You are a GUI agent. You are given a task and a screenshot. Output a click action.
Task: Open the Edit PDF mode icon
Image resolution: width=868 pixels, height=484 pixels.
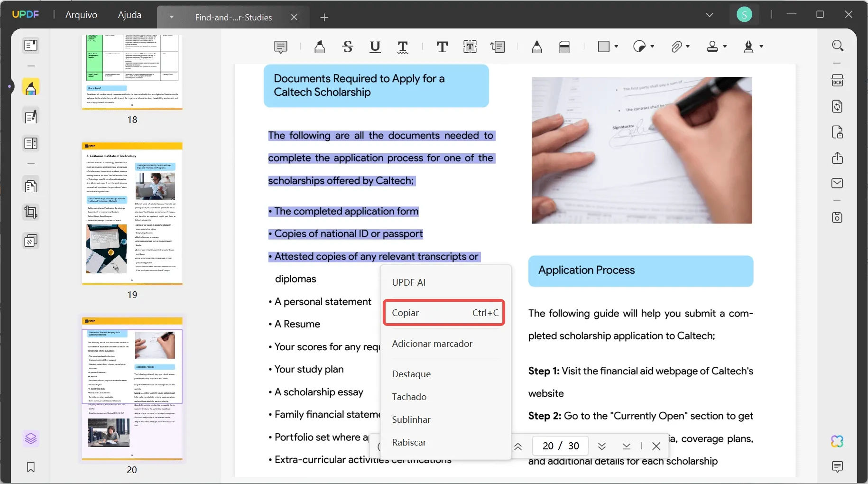(31, 117)
